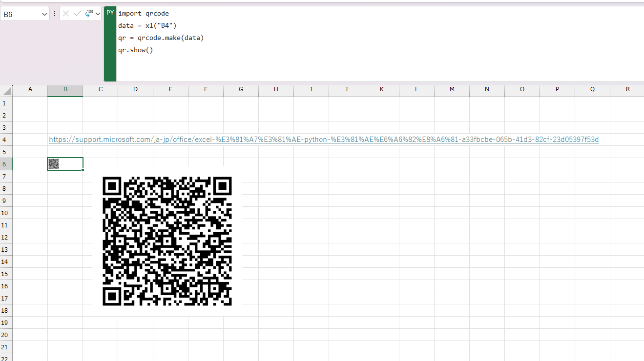This screenshot has width=644, height=361.
Task: Open the ellipsis options beside the Name Box
Action: tap(54, 14)
